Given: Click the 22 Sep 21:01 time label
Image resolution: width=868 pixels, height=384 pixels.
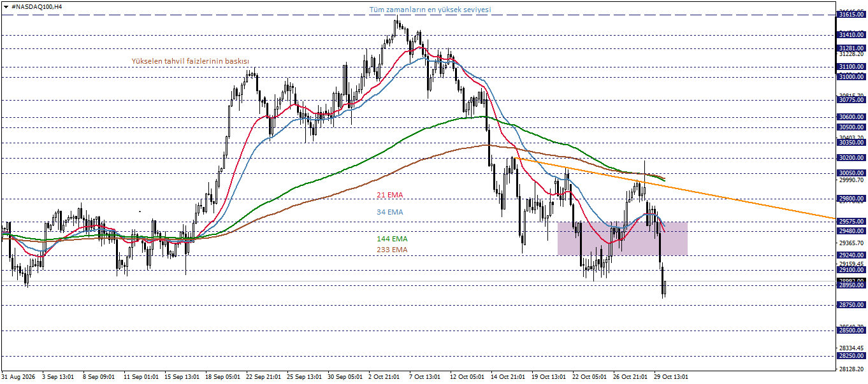Looking at the screenshot, I should point(263,377).
